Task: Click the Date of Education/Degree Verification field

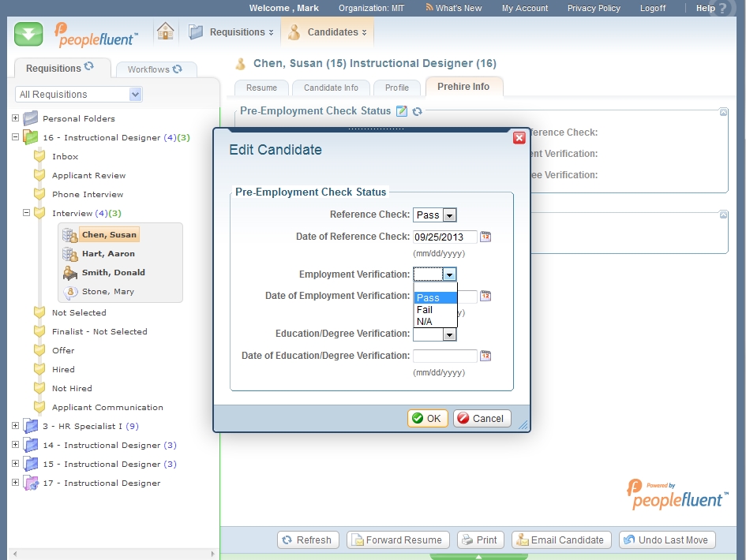Action: click(x=444, y=356)
